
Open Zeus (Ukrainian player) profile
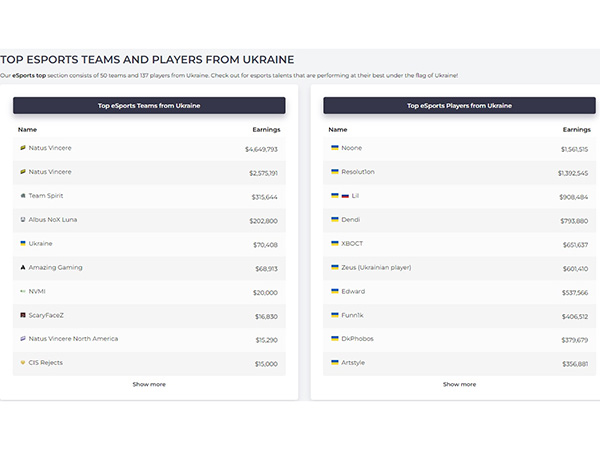pos(377,267)
